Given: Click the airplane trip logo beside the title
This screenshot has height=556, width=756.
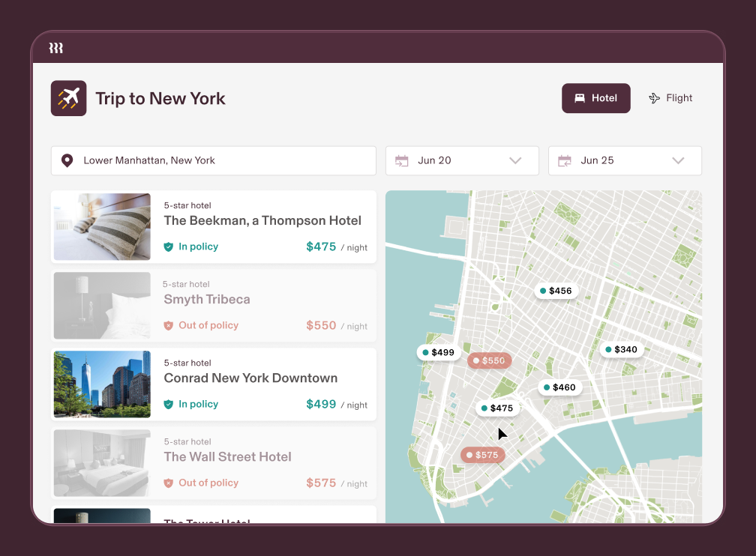Looking at the screenshot, I should 68,97.
